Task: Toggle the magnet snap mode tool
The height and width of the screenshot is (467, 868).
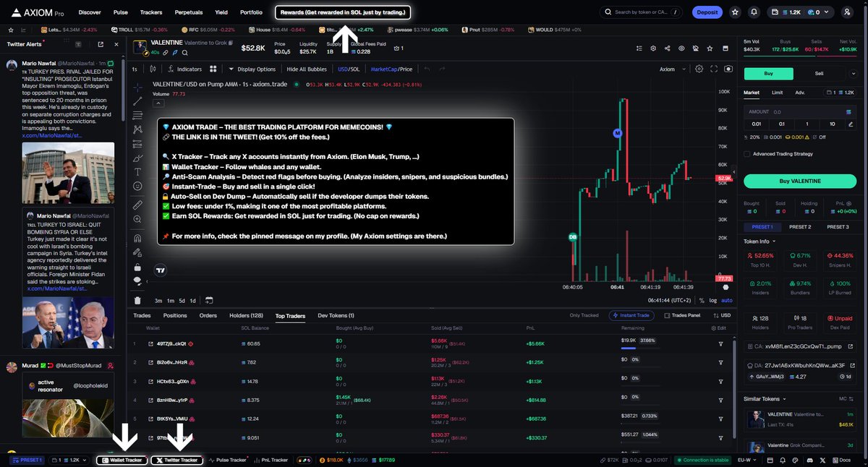Action: 137,238
